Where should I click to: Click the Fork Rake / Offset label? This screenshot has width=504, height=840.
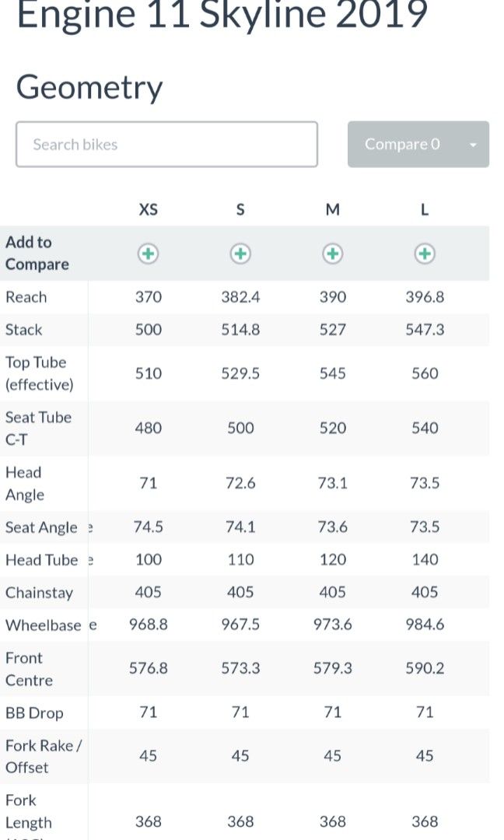(43, 756)
